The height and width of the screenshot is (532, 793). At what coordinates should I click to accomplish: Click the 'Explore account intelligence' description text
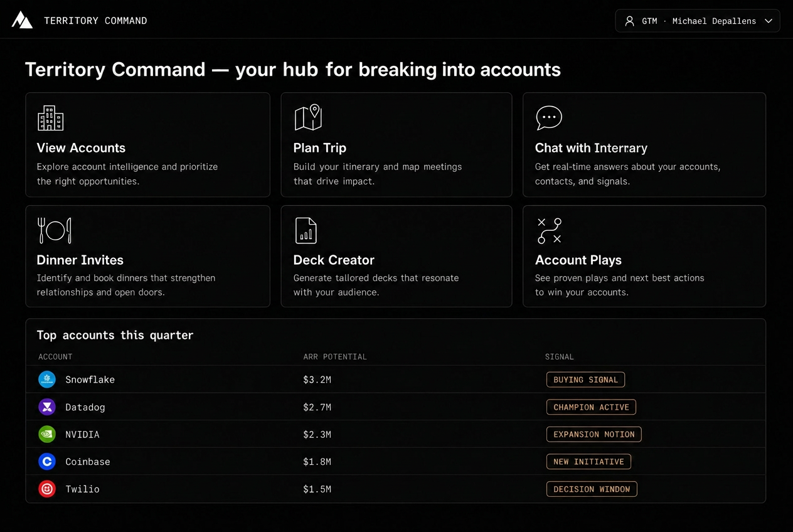click(x=127, y=174)
